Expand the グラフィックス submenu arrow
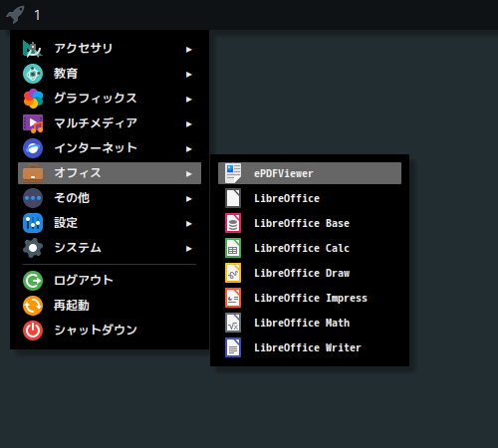 [x=189, y=100]
